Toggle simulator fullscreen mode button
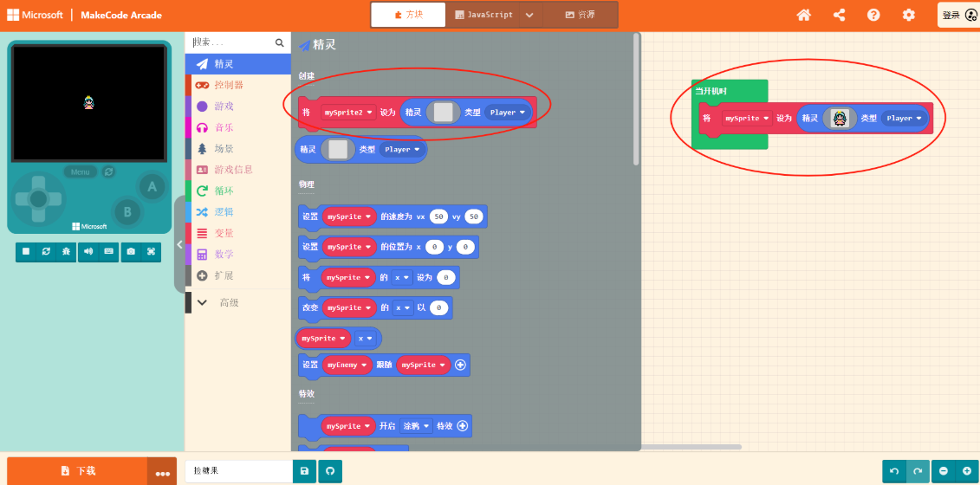 (152, 251)
